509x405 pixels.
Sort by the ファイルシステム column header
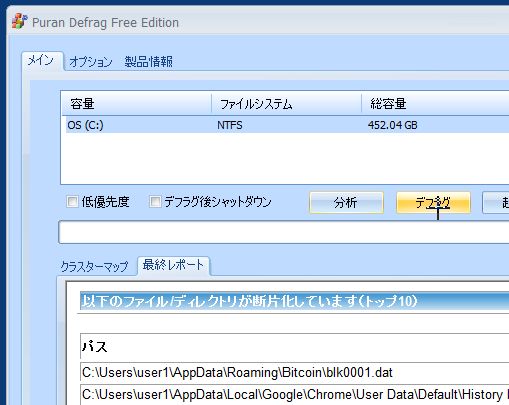pyautogui.click(x=287, y=104)
